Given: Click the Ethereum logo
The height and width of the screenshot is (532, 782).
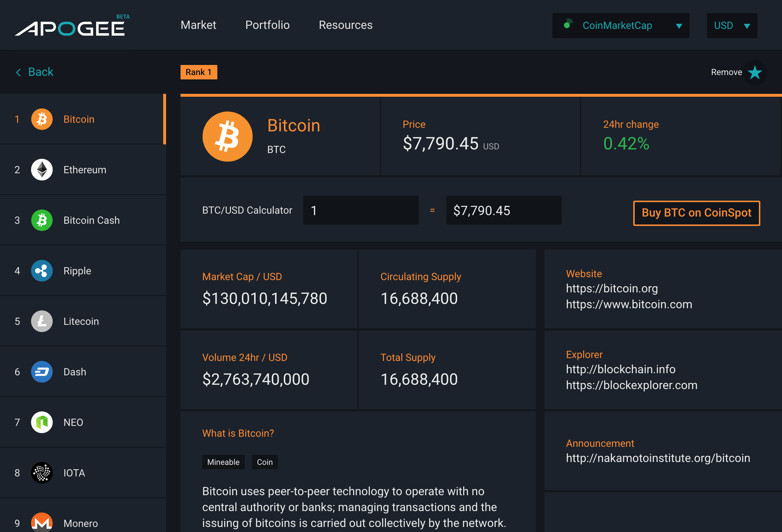Looking at the screenshot, I should click(42, 170).
